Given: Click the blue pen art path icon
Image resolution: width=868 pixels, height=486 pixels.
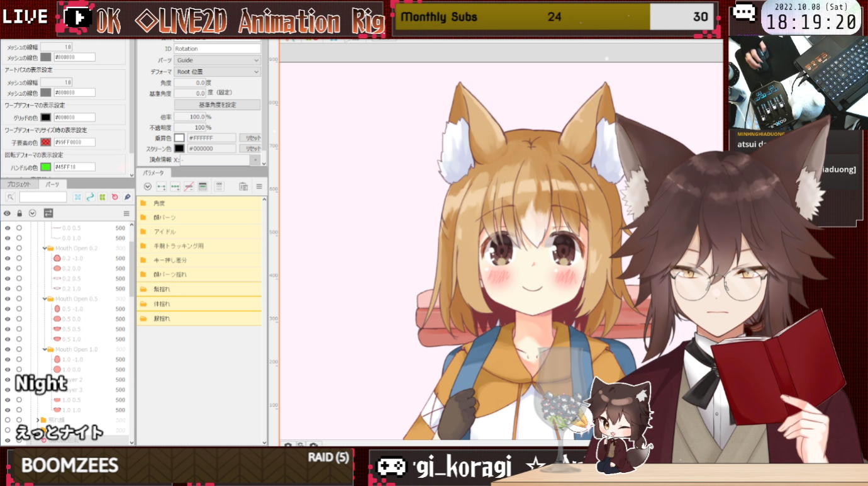Looking at the screenshot, I should point(127,197).
